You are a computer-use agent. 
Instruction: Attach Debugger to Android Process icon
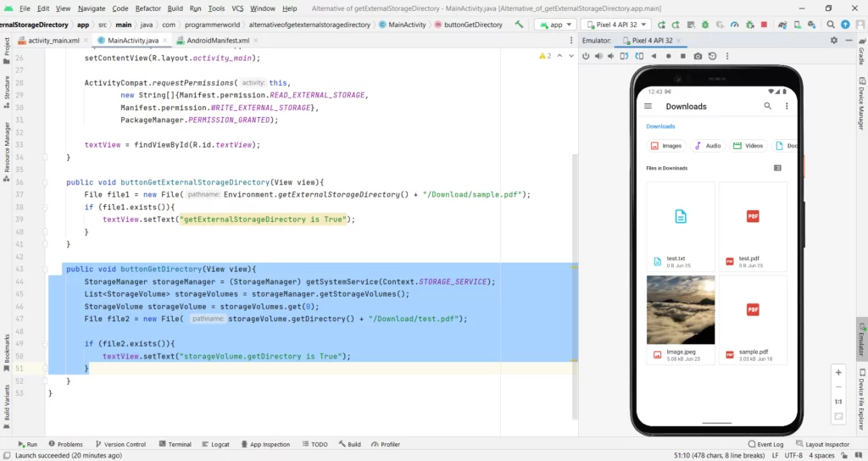pyautogui.click(x=749, y=25)
